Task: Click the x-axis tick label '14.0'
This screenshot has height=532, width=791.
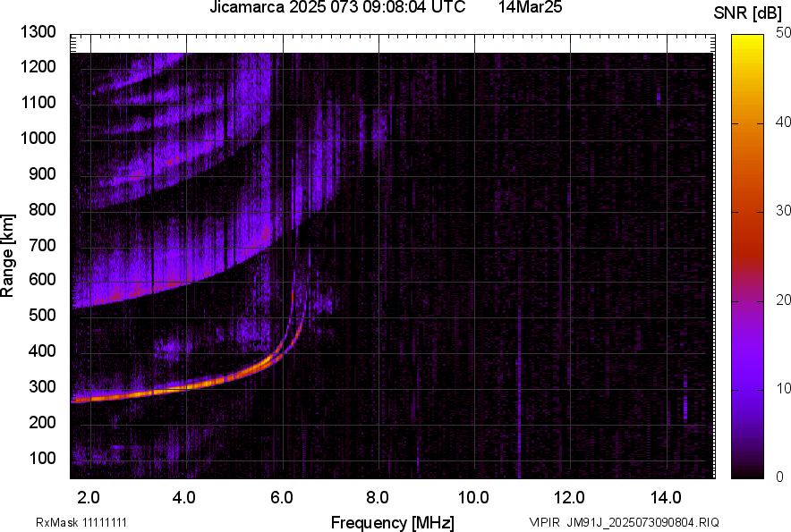Action: [x=666, y=498]
